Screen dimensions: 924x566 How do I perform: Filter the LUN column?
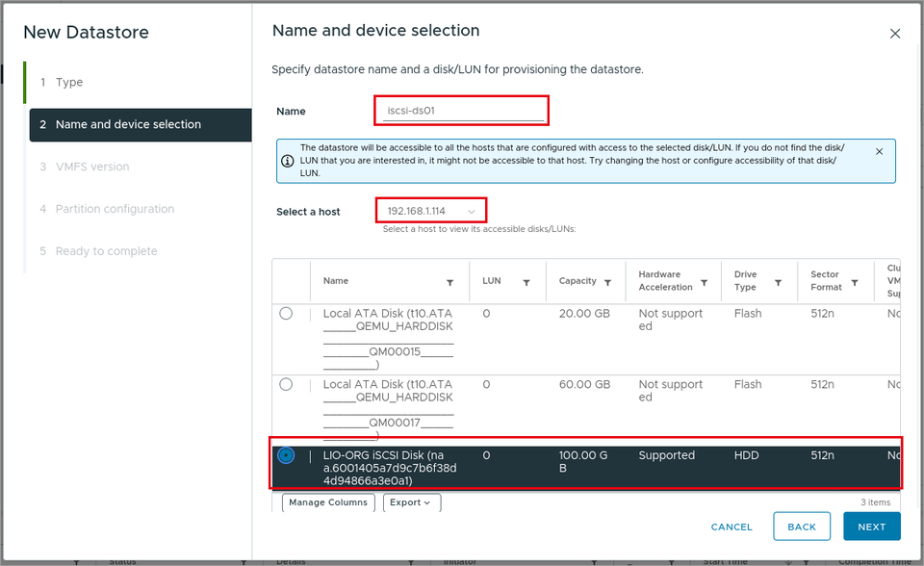[x=526, y=283]
